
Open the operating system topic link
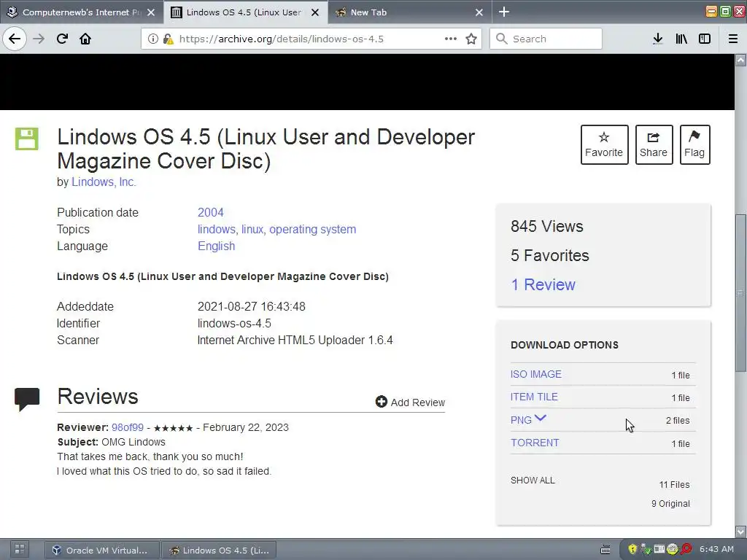[312, 229]
